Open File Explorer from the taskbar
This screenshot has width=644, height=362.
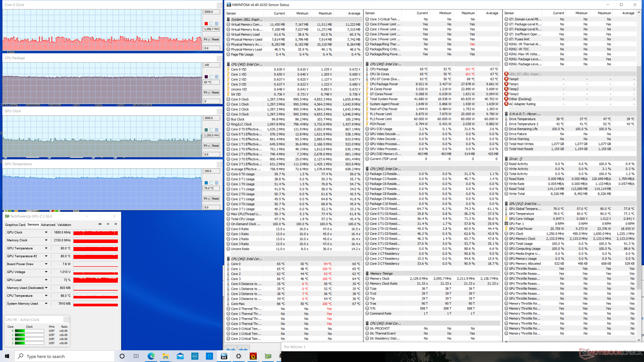coord(165,356)
